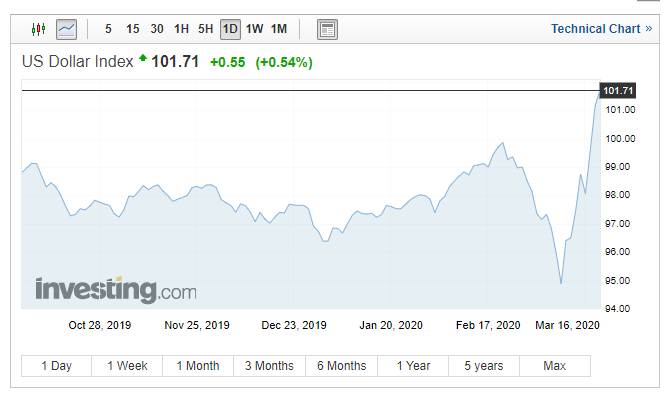670x401 pixels.
Task: Click the green up-arrow beside the price
Action: coord(143,60)
